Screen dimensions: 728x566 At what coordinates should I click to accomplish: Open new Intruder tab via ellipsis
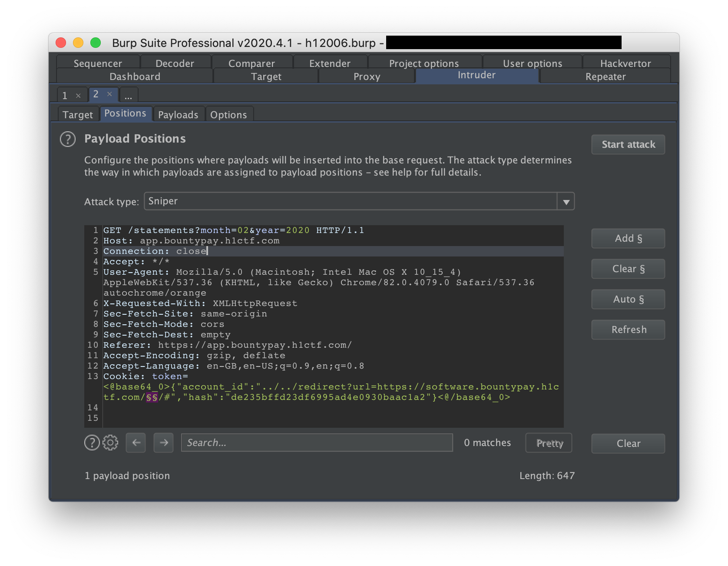(x=129, y=95)
